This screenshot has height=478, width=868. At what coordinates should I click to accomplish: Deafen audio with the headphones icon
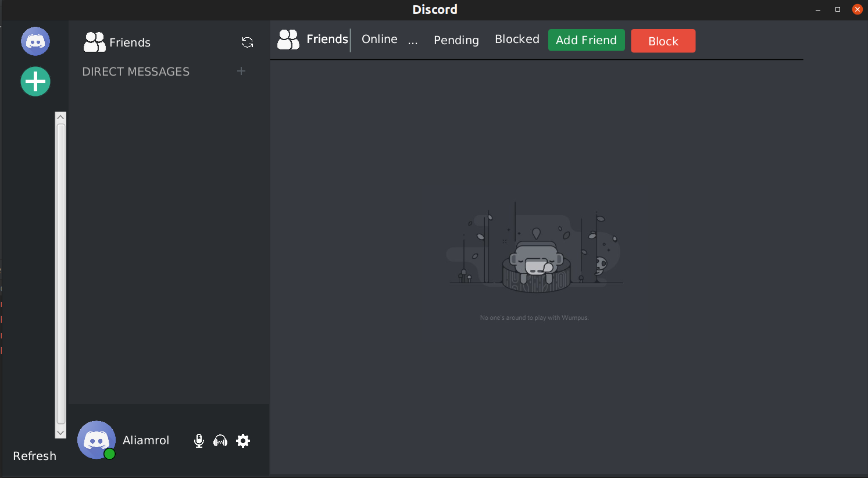220,441
